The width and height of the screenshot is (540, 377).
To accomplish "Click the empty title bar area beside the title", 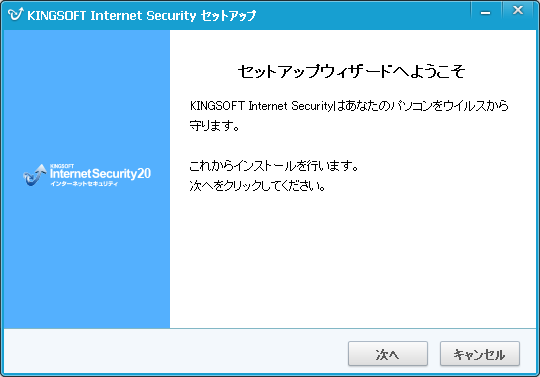I will 362,15.
